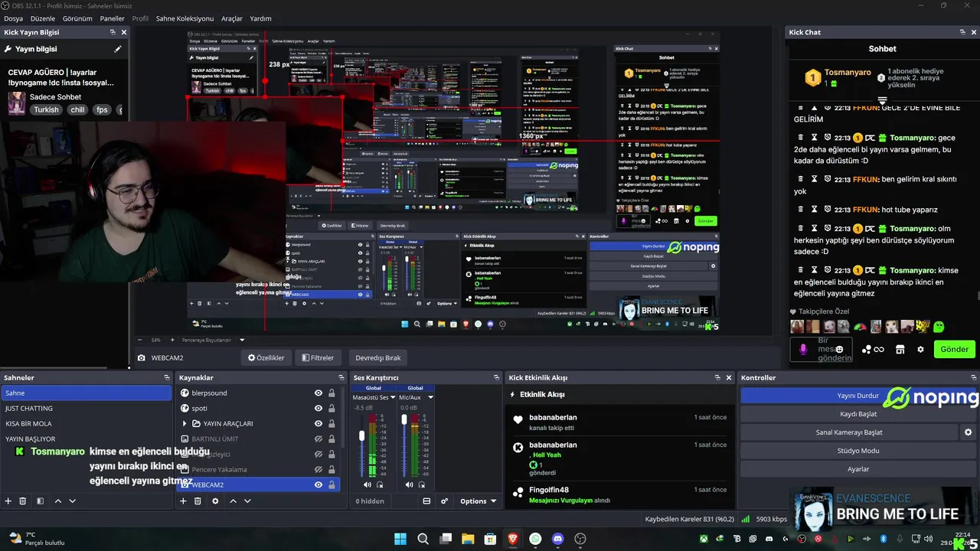Move the scene up using Sahneler up arrow

click(x=58, y=501)
